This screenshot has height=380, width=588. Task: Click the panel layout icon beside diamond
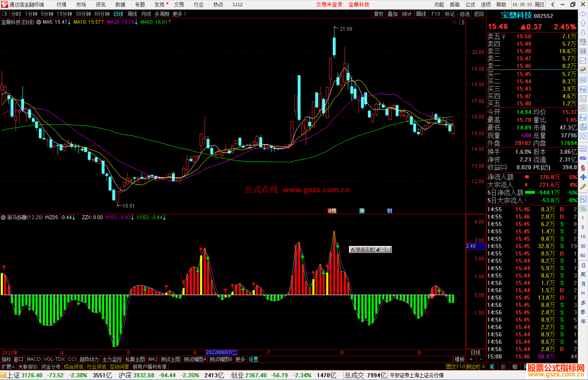[x=462, y=22]
